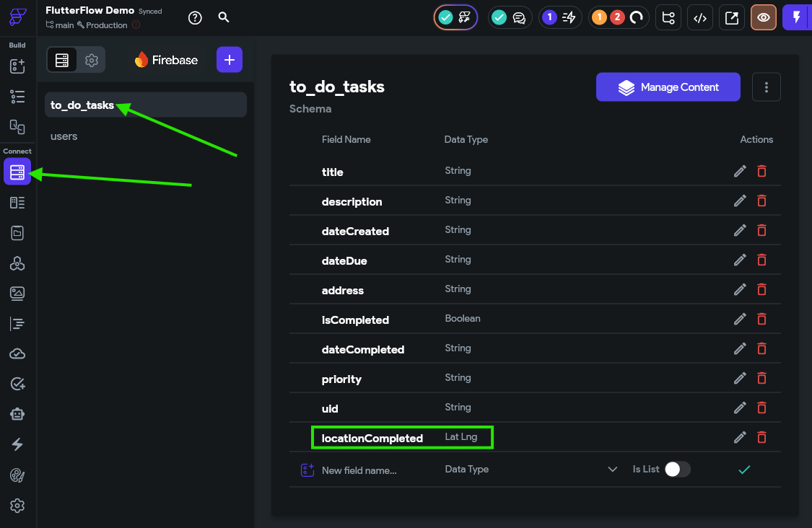This screenshot has width=812, height=528.
Task: Open the Custom Functions lines icon
Action: click(17, 324)
